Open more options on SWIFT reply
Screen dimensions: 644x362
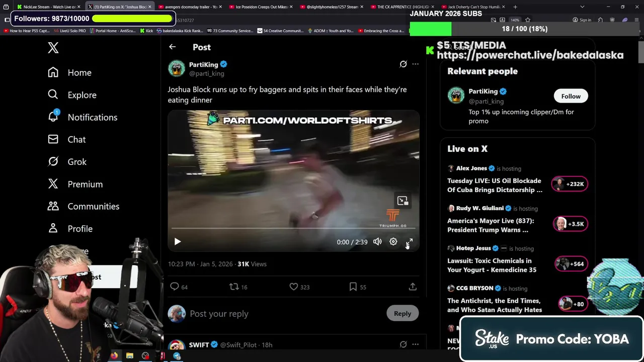pyautogui.click(x=415, y=344)
